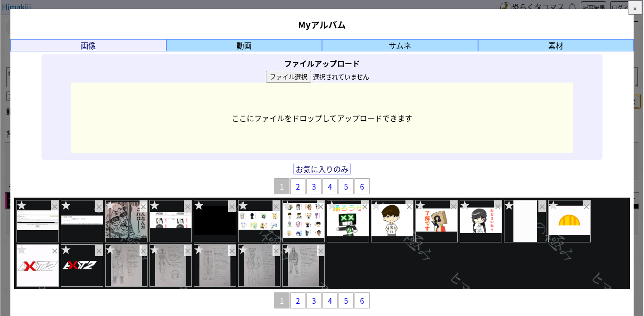Click star on 踊ろうぜ robot image
The image size is (644, 316).
(x=332, y=206)
